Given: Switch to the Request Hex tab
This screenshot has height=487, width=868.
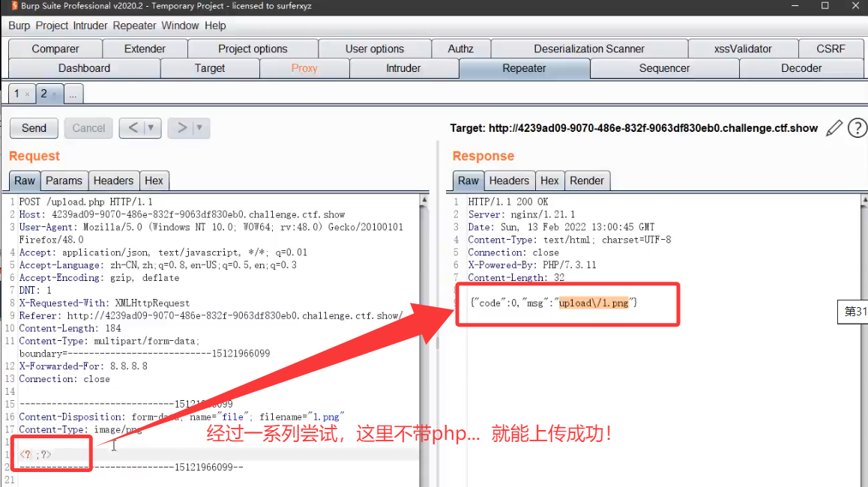Looking at the screenshot, I should click(x=154, y=181).
